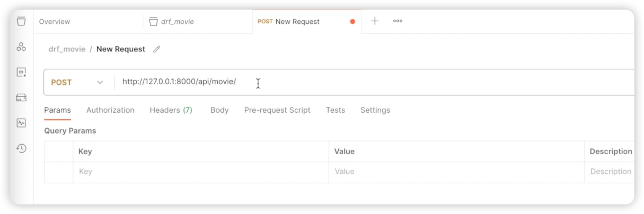Image resolution: width=644 pixels, height=214 pixels.
Task: Open the tab options ellipsis menu
Action: pyautogui.click(x=398, y=21)
